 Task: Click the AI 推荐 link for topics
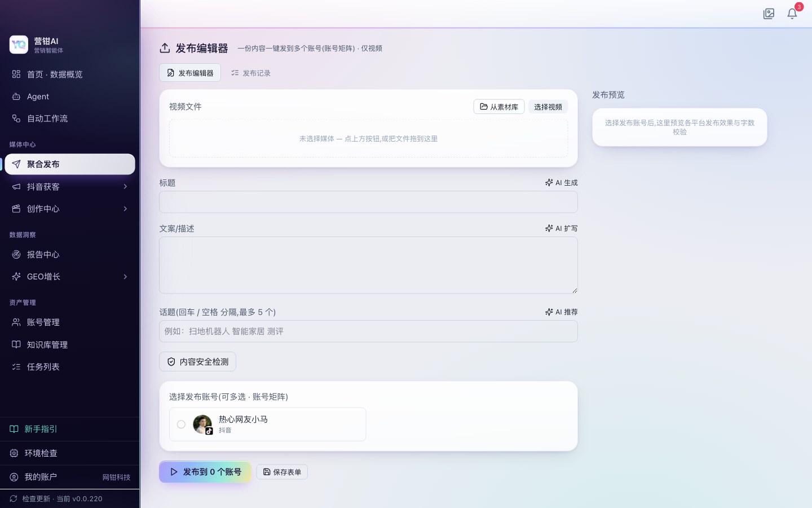562,312
